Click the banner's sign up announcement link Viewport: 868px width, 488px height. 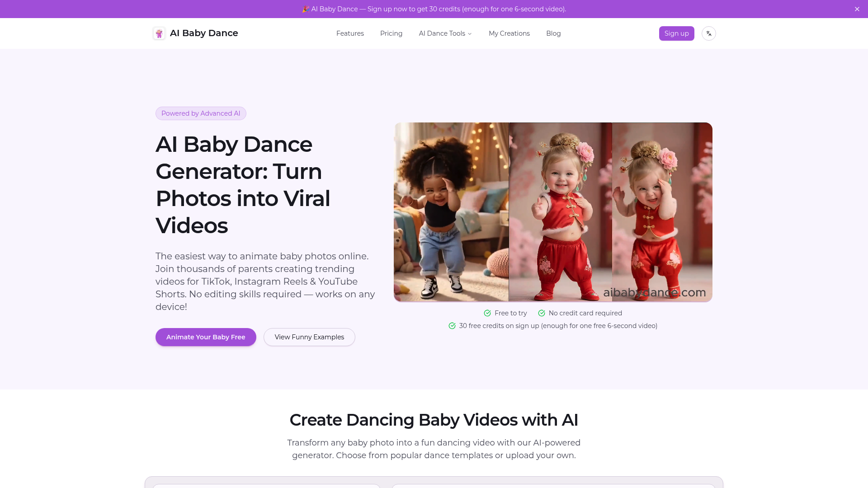434,9
